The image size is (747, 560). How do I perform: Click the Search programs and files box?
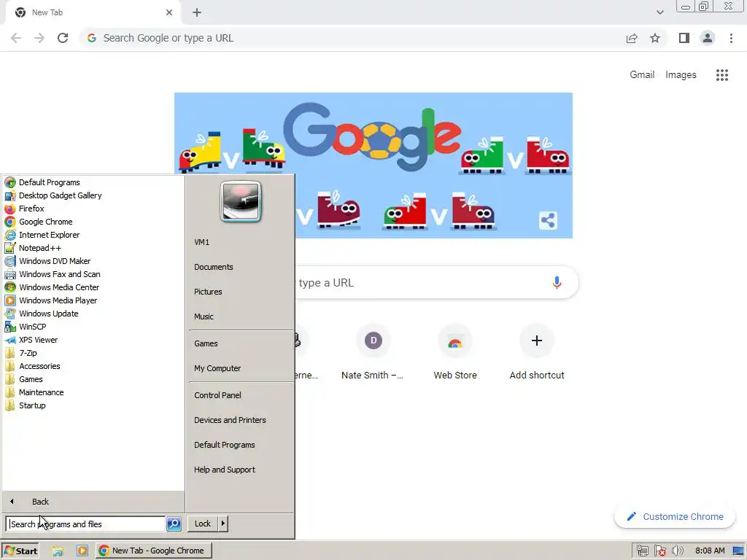[x=86, y=524]
